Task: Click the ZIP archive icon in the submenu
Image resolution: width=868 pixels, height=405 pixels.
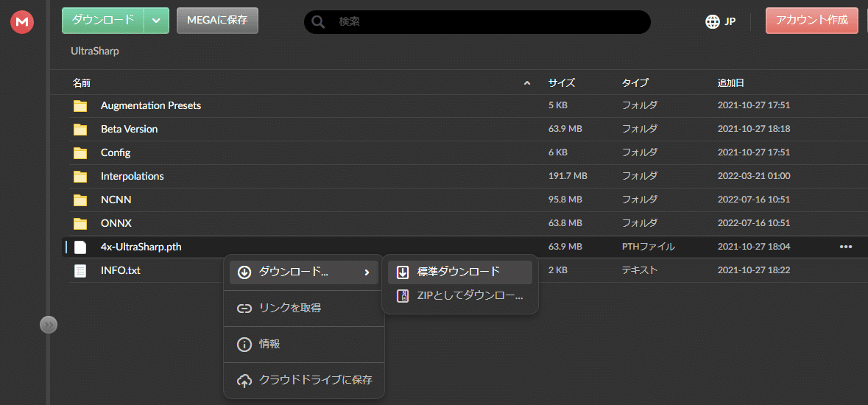Action: pos(403,296)
